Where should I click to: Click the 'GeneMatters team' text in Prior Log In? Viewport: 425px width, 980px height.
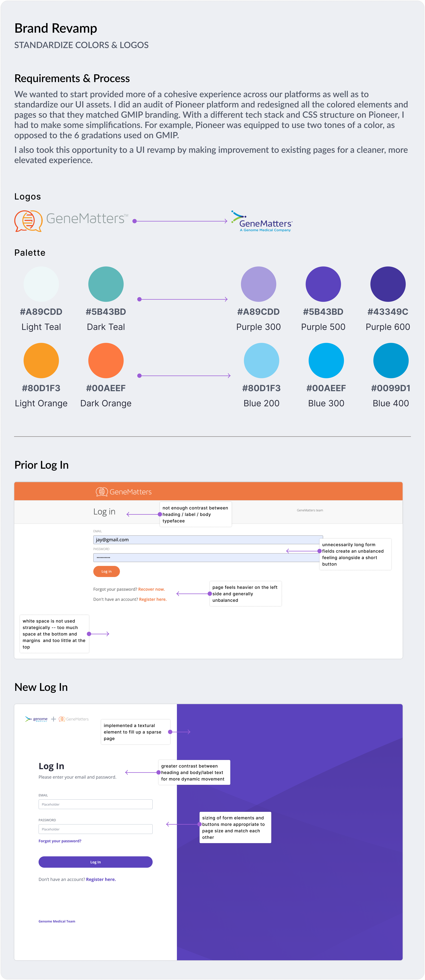tap(310, 510)
